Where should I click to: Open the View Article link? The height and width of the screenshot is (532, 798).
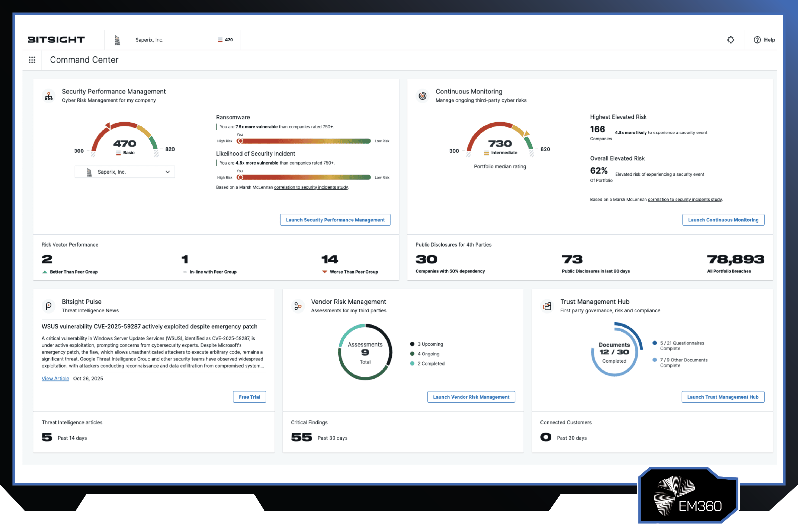tap(55, 378)
